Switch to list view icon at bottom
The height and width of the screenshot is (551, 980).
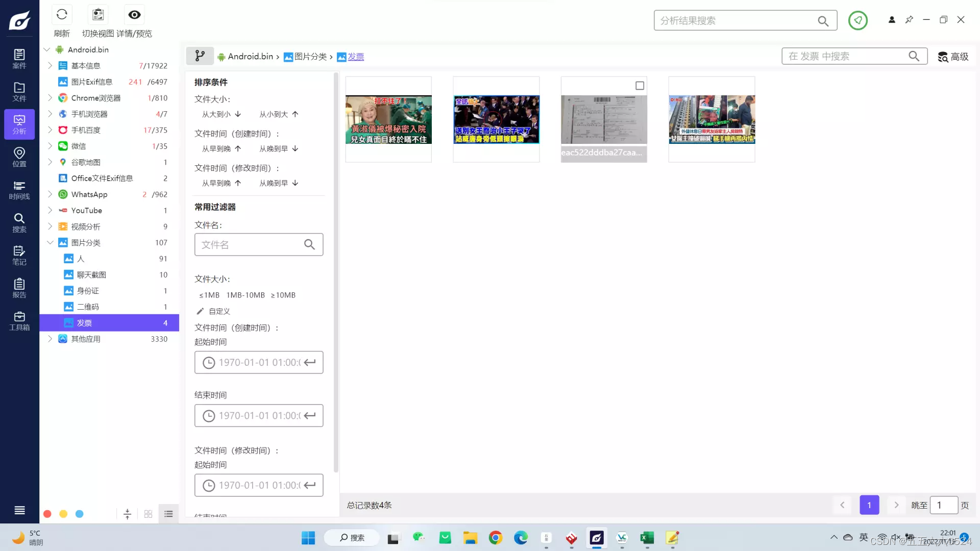[x=168, y=514]
